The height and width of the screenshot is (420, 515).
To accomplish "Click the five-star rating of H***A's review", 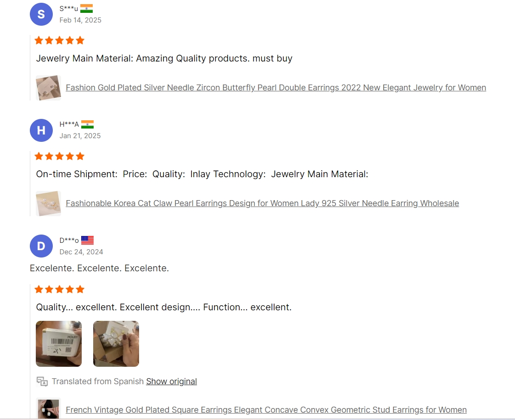I will coord(60,157).
